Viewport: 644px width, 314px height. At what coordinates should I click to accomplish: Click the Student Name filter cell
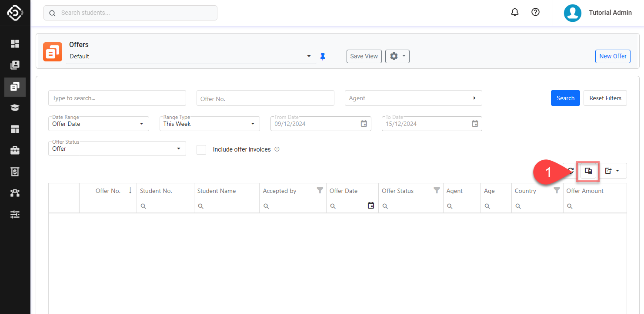click(227, 206)
